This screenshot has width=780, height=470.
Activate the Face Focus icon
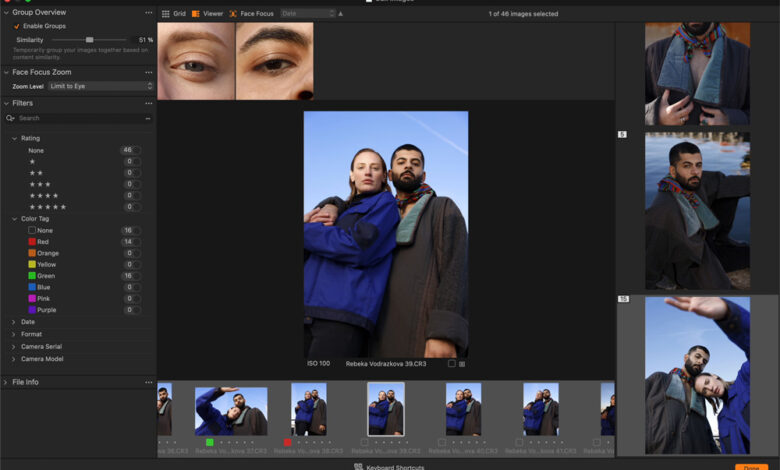(x=233, y=14)
